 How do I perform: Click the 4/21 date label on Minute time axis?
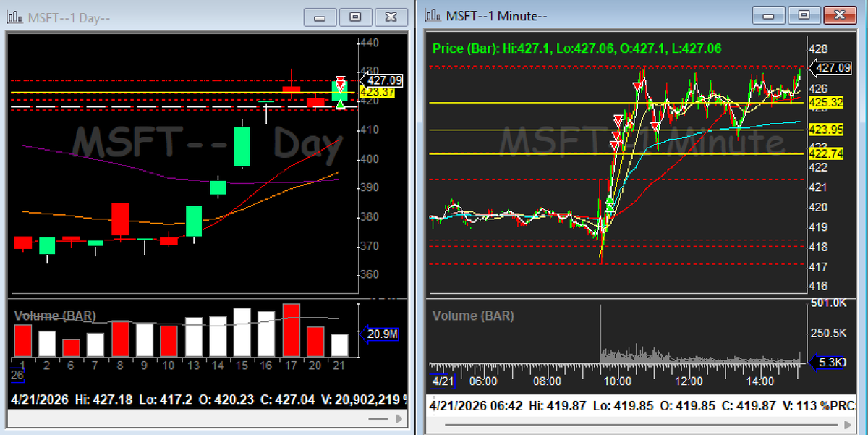(x=442, y=381)
